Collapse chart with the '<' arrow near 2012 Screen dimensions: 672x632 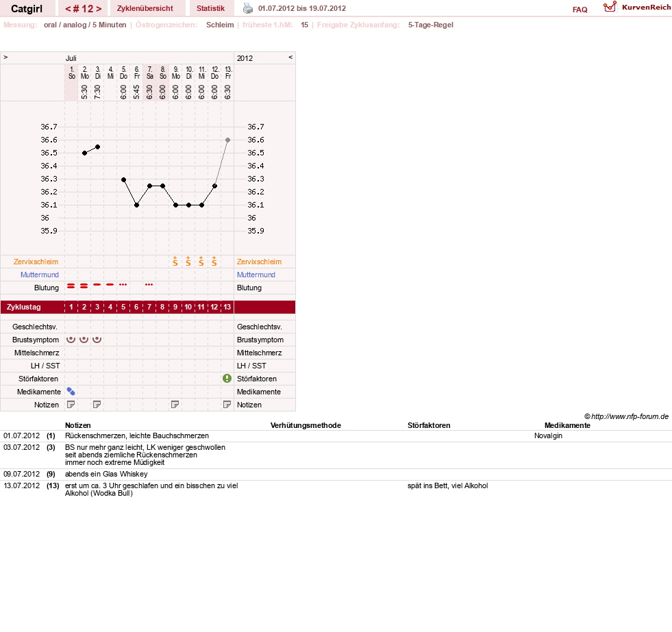[290, 58]
